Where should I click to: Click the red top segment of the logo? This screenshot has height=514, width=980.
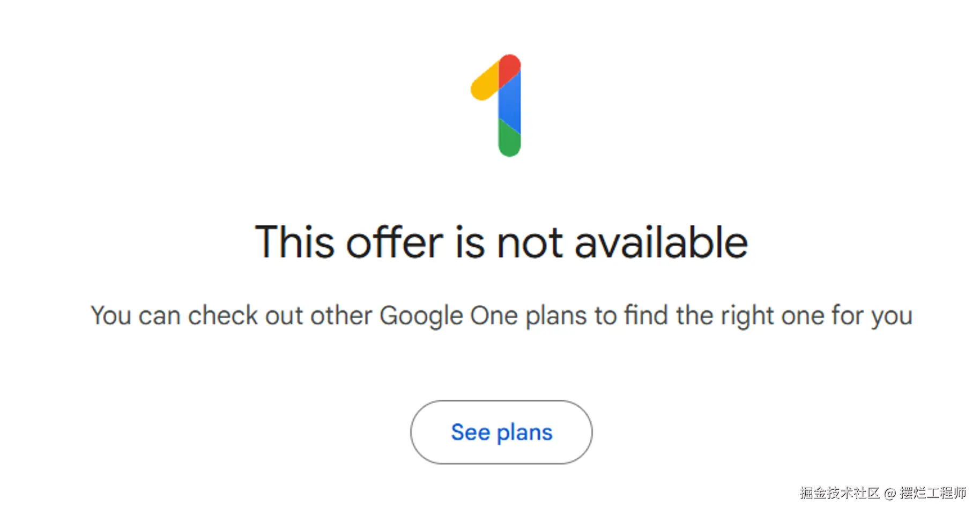pyautogui.click(x=510, y=67)
